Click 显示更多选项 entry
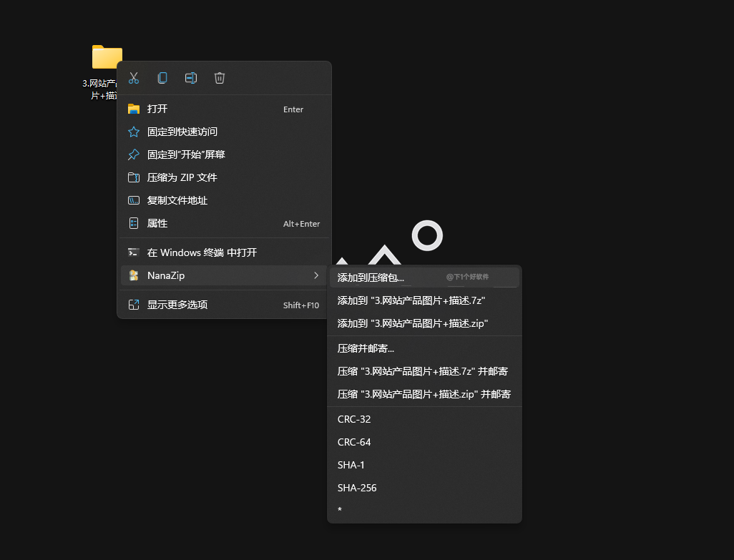Image resolution: width=734 pixels, height=560 pixels. [x=224, y=305]
